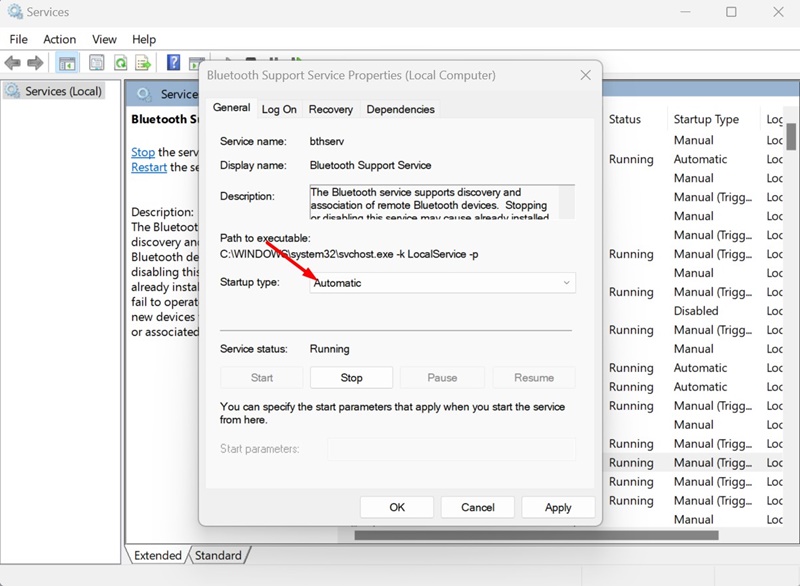Click the greyed-out Start button
800x586 pixels.
262,378
